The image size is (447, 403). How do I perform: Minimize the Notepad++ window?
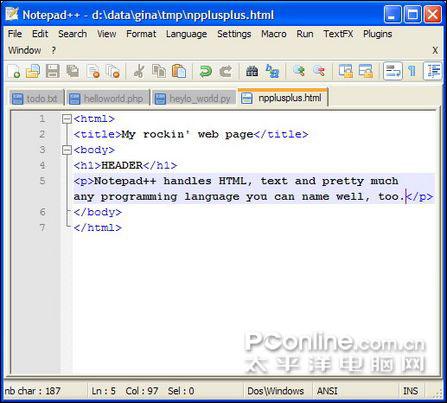click(x=392, y=14)
